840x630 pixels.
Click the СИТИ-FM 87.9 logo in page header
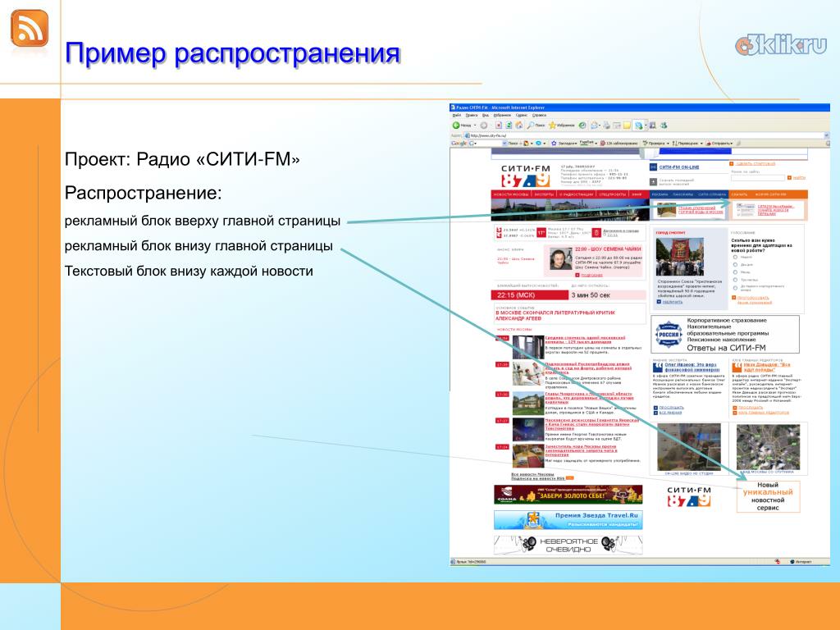526,176
